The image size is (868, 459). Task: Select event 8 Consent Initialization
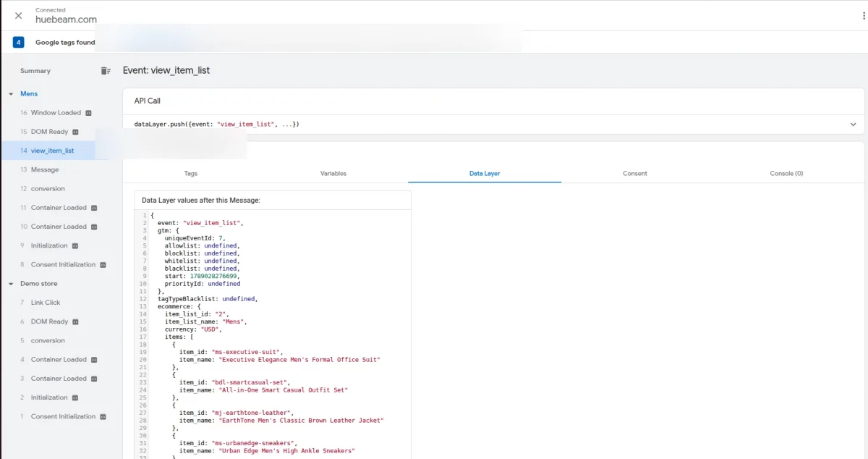click(x=63, y=264)
